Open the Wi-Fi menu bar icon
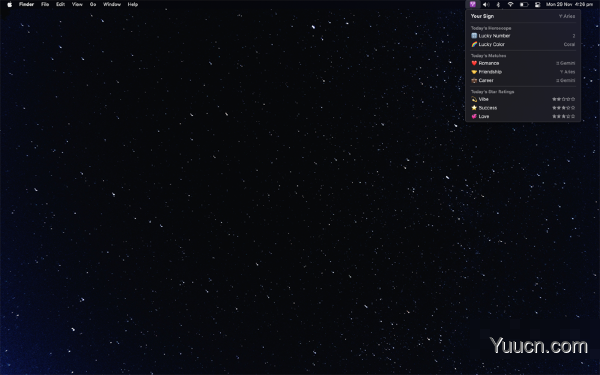The image size is (600, 375). tap(510, 5)
